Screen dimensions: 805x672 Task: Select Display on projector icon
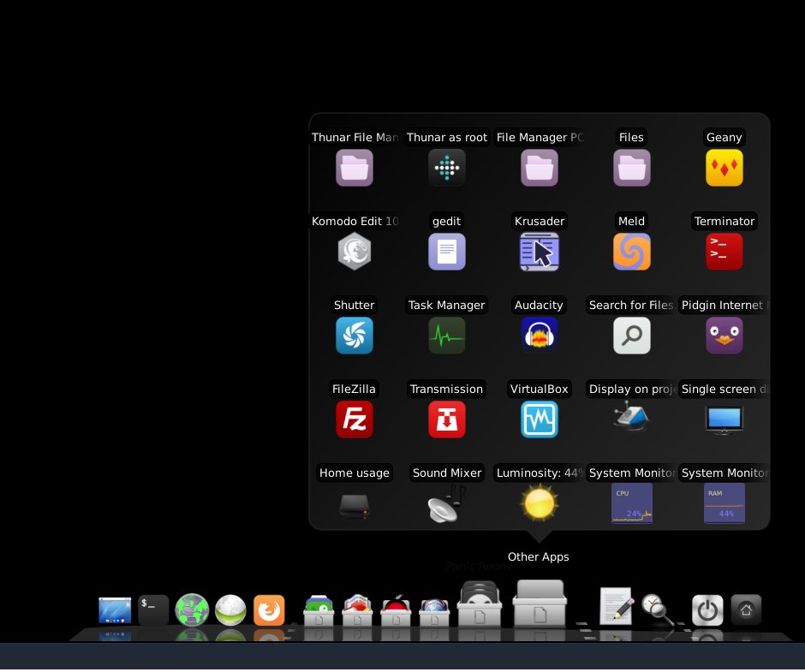click(x=631, y=417)
